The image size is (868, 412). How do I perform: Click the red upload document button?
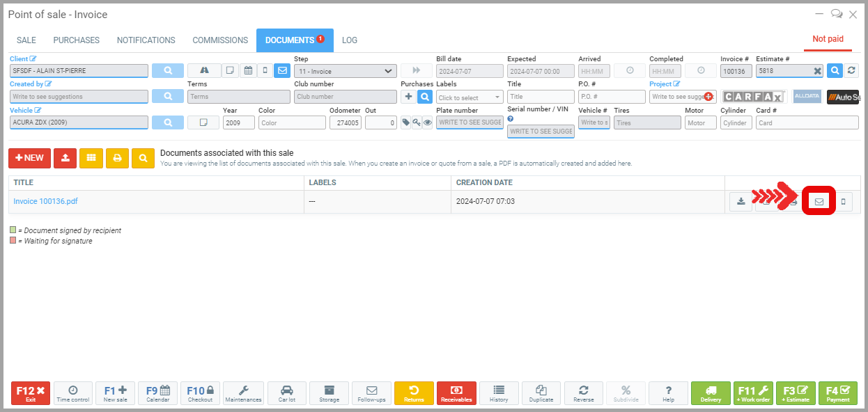(65, 158)
